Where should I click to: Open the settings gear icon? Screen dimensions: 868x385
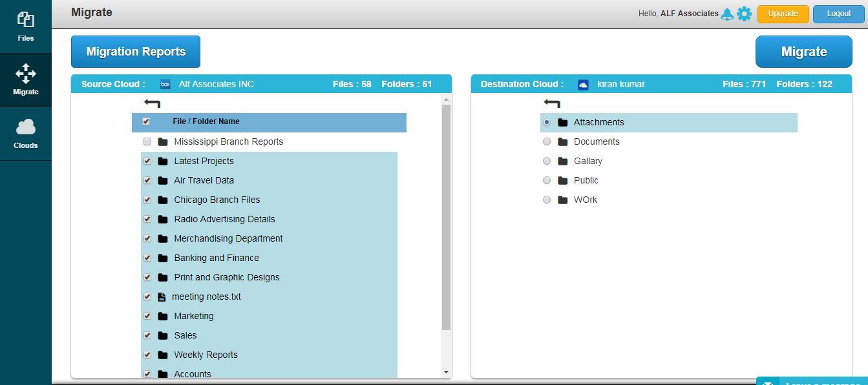(x=744, y=14)
